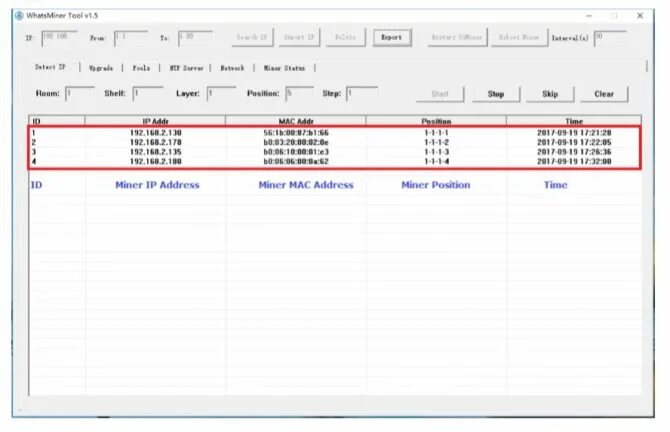Image resolution: width=670 pixels, height=432 pixels.
Task: Focus the Interval(s) input field
Action: point(610,38)
